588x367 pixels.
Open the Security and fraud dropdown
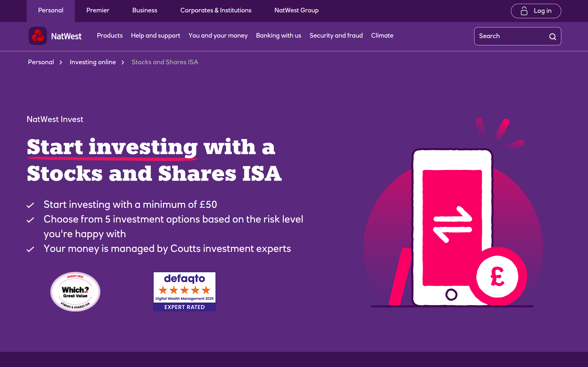coord(336,36)
